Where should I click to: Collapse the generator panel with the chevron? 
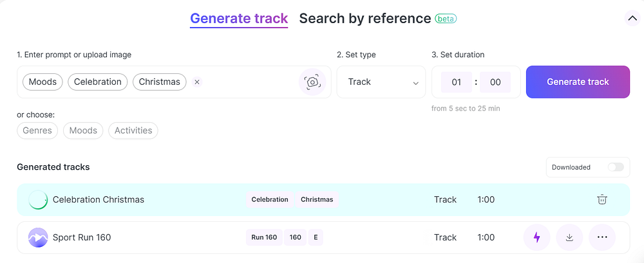click(632, 19)
